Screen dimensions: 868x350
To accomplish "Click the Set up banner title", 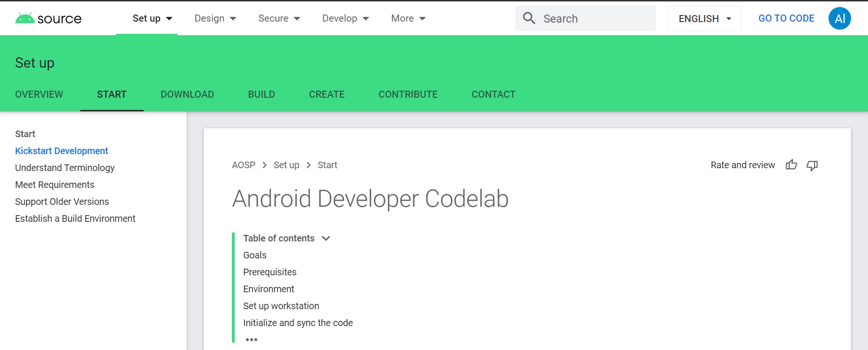I will tap(35, 63).
